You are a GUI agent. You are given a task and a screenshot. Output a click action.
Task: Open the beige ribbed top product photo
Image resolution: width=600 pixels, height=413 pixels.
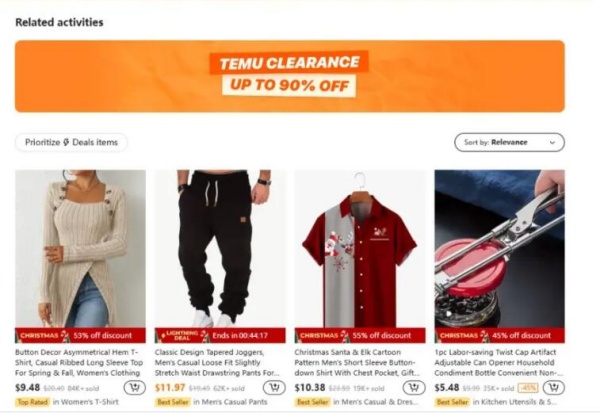80,249
